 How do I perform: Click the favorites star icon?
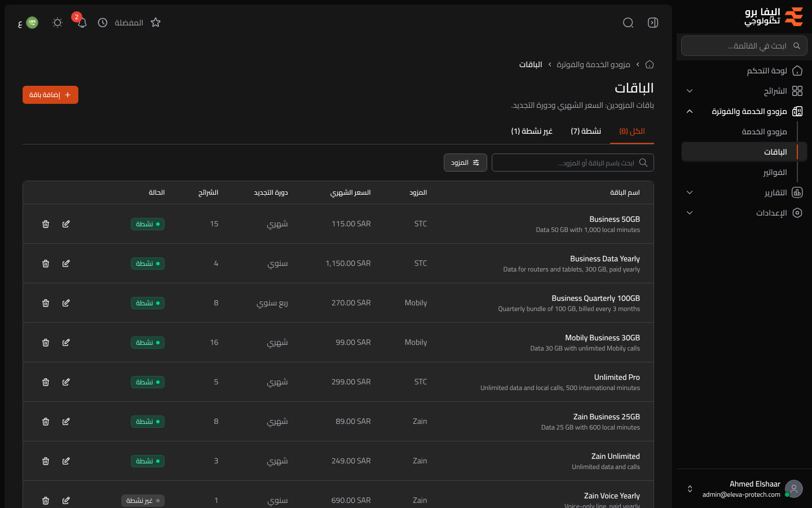[156, 23]
